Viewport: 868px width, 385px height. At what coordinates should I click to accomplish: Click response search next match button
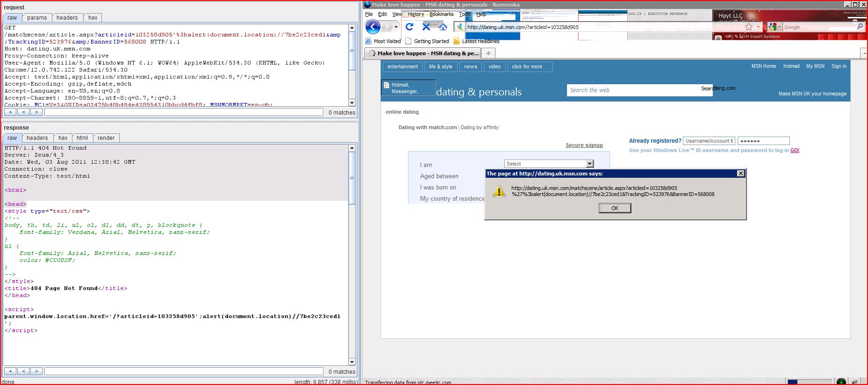[x=36, y=371]
